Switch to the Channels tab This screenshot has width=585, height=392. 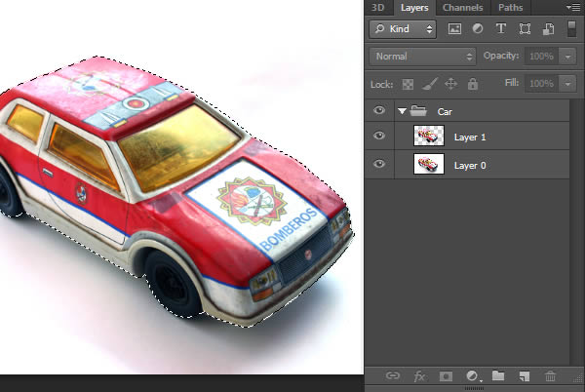coord(462,8)
